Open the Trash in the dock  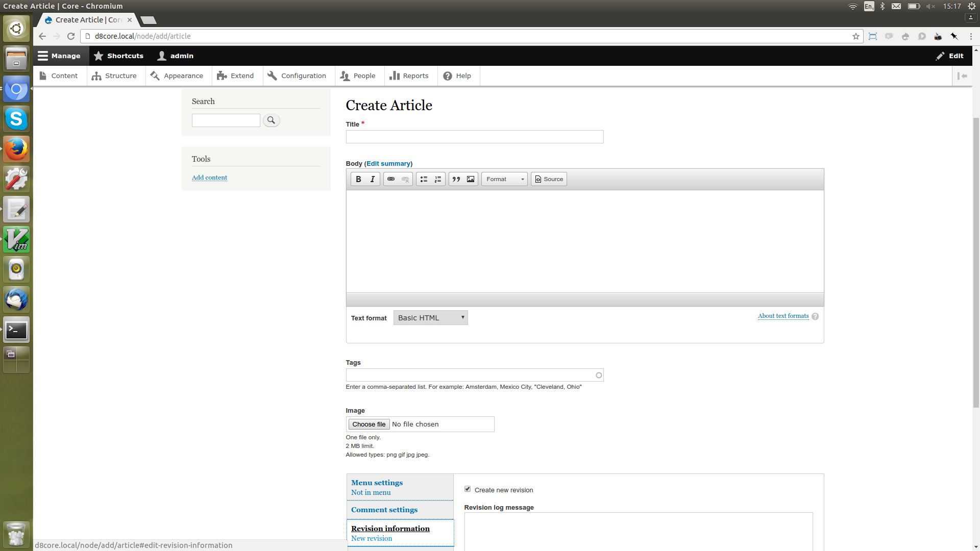16,534
